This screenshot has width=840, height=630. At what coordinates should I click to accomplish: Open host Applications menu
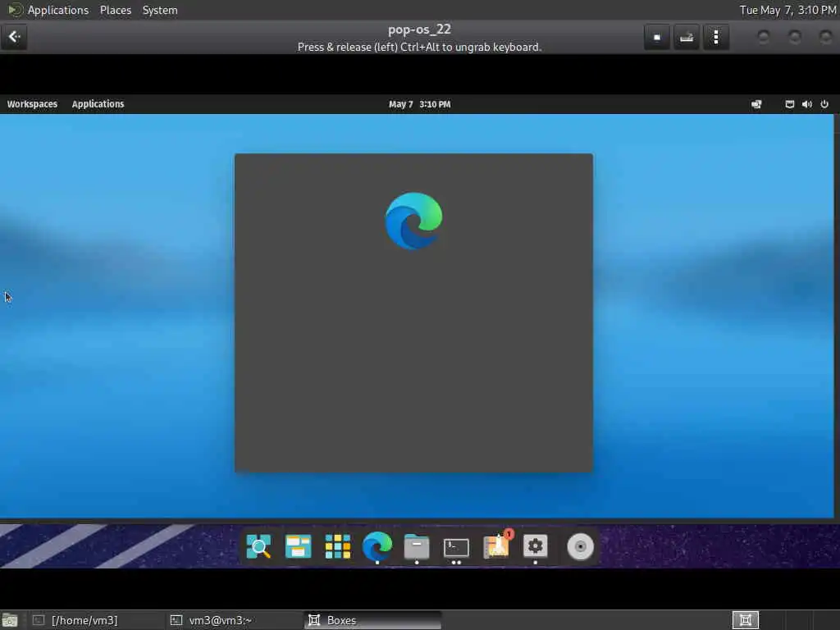coord(58,10)
